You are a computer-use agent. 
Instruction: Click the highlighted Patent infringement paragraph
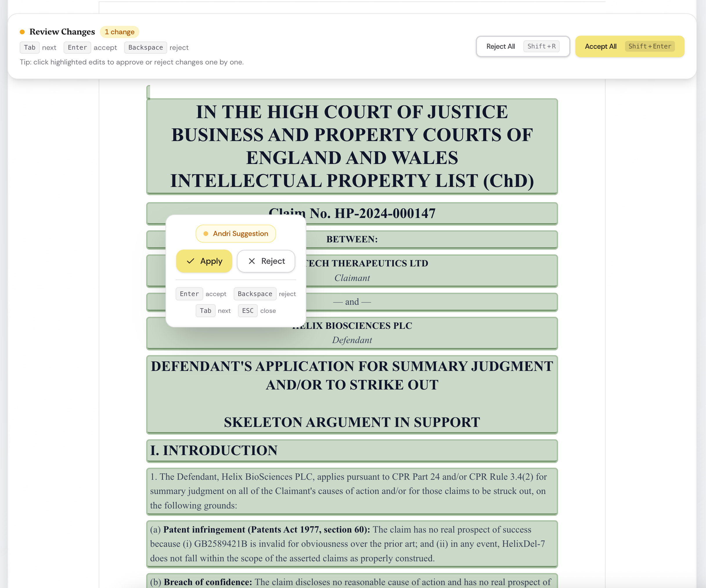tap(352, 544)
